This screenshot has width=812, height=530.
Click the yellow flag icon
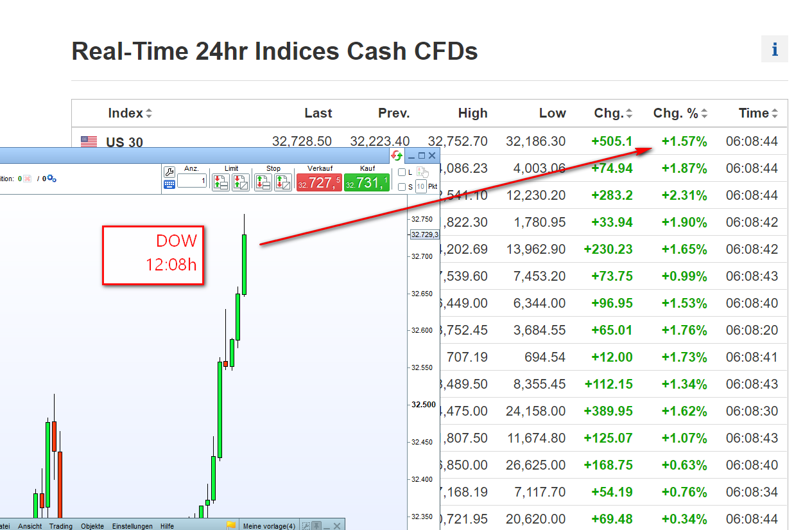(232, 526)
